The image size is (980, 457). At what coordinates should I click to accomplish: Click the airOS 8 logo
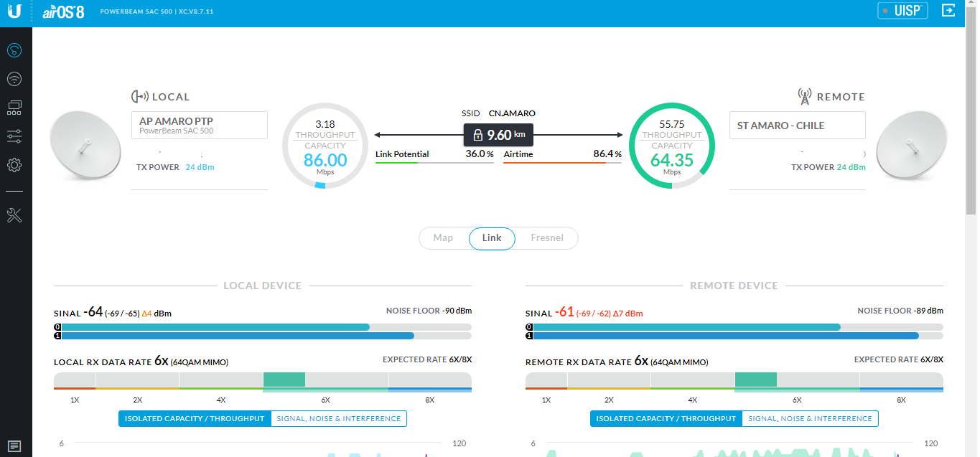63,11
